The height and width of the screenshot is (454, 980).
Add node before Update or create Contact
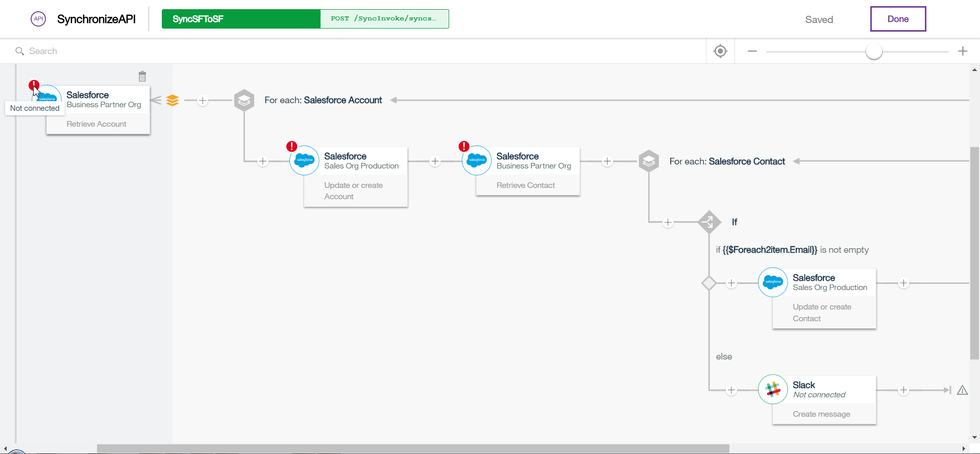click(x=731, y=283)
